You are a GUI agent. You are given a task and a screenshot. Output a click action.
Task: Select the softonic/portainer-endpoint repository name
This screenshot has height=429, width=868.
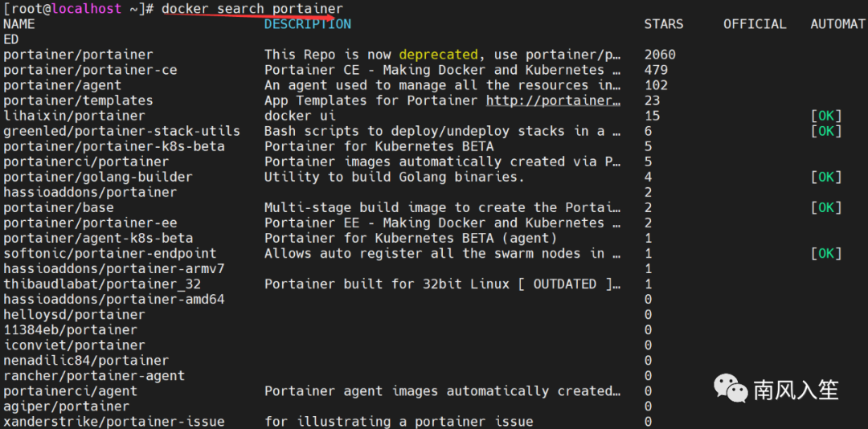coord(110,254)
